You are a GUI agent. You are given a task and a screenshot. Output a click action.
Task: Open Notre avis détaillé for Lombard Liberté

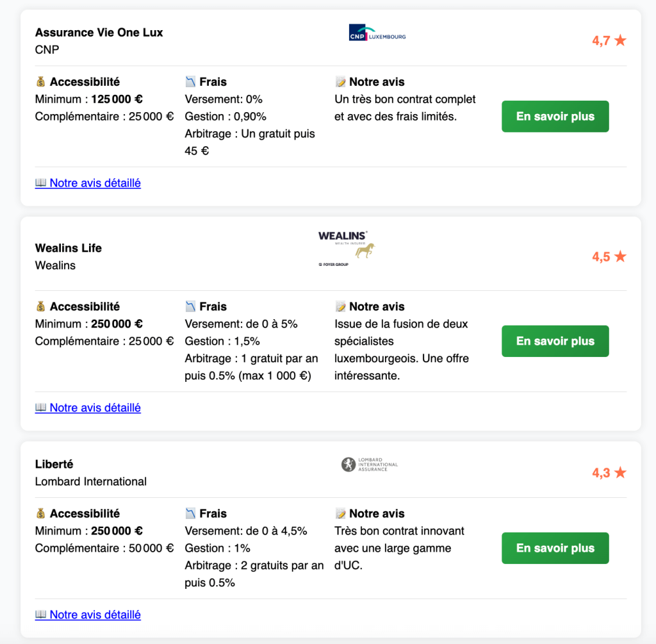[x=95, y=615]
